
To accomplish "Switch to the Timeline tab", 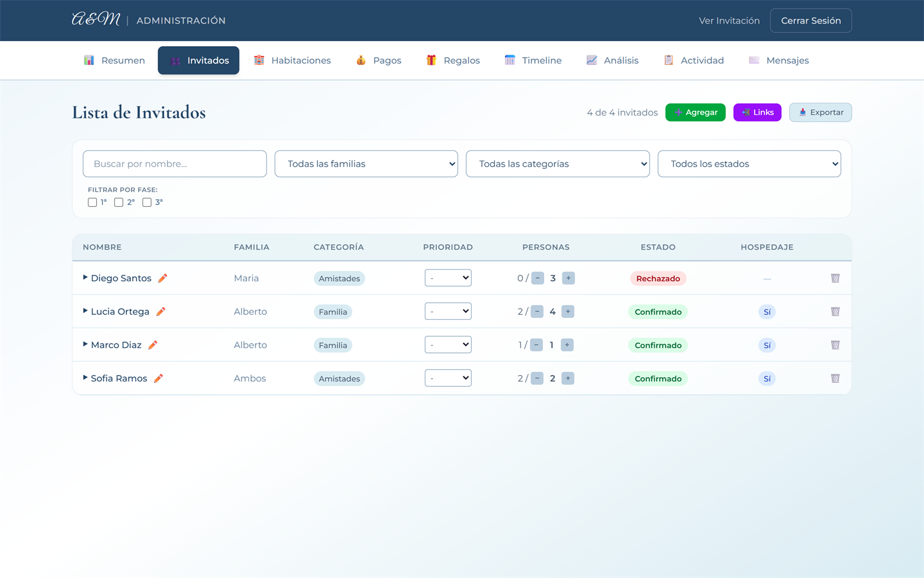I will click(533, 60).
